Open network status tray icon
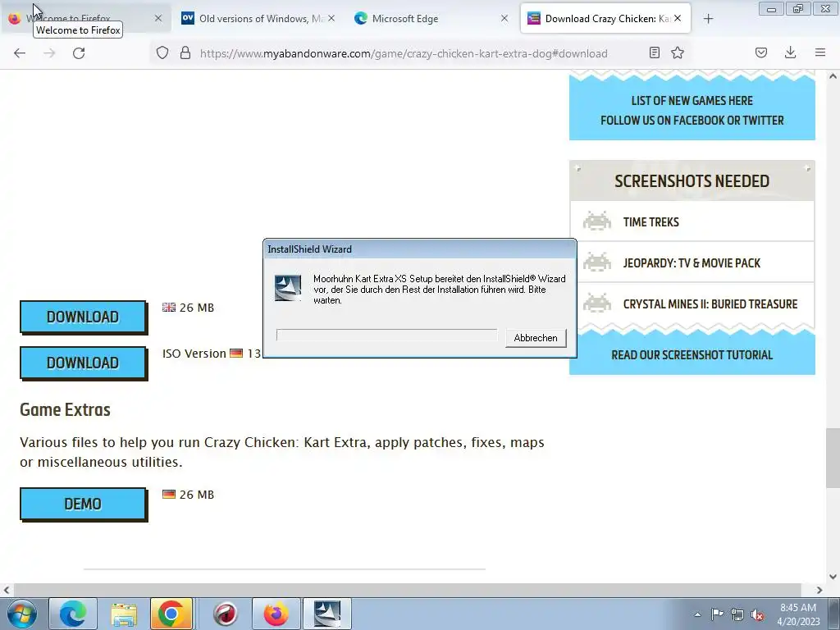The height and width of the screenshot is (630, 840). 737,614
